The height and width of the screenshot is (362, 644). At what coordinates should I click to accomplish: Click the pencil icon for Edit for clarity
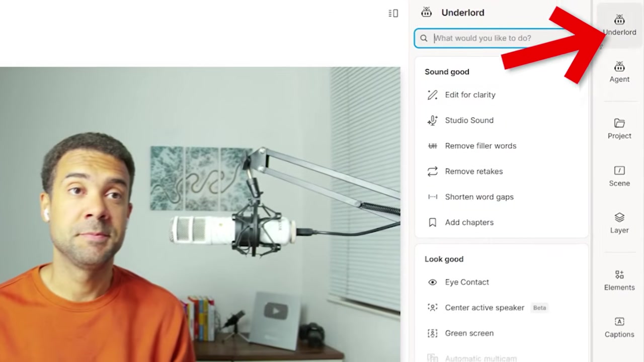pyautogui.click(x=432, y=95)
